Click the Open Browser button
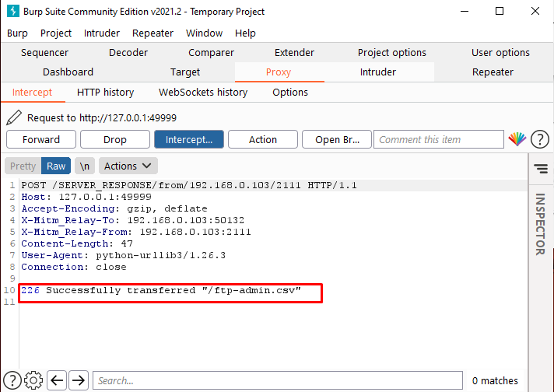Viewport: 554px width, 392px height. pos(337,139)
